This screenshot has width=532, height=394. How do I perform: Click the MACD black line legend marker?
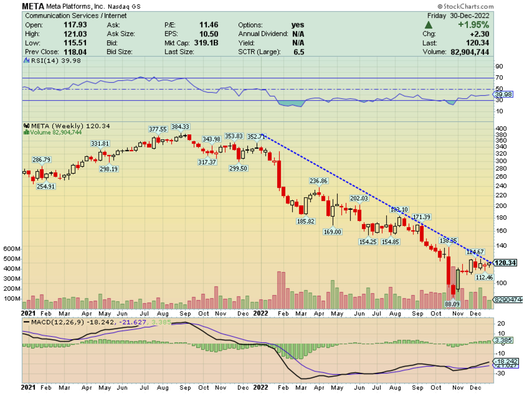pos(26,322)
